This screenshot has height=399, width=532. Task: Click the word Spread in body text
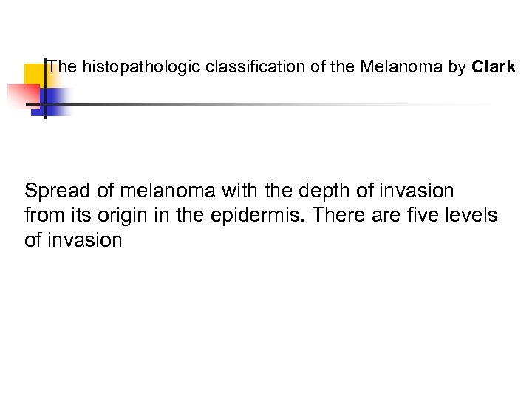[58, 191]
